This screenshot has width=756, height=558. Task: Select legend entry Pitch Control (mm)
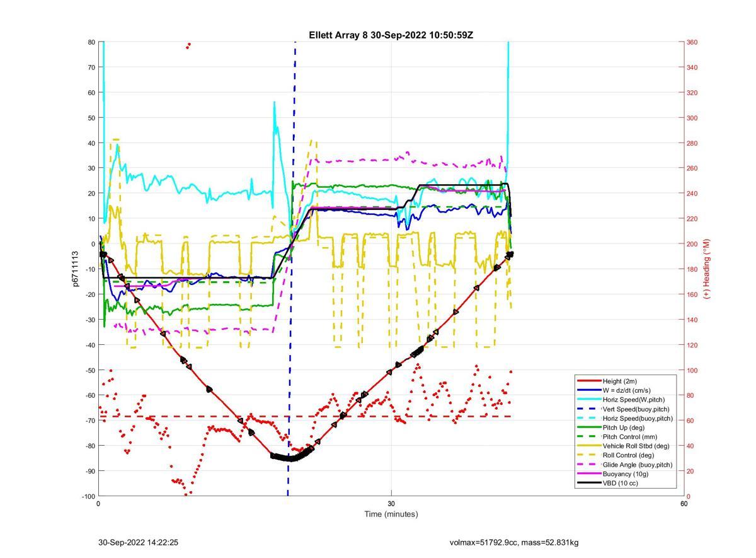(x=629, y=436)
